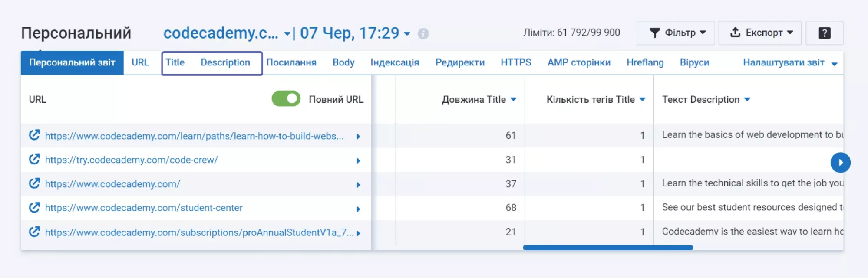This screenshot has width=868, height=278.
Task: Click Title length value 68
Action: pos(511,208)
